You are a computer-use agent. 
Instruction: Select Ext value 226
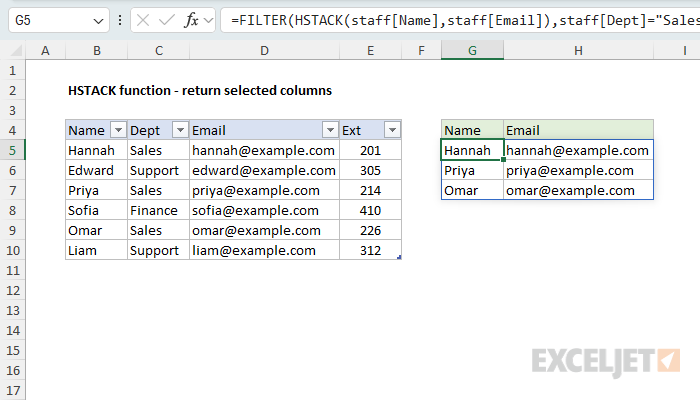[371, 230]
